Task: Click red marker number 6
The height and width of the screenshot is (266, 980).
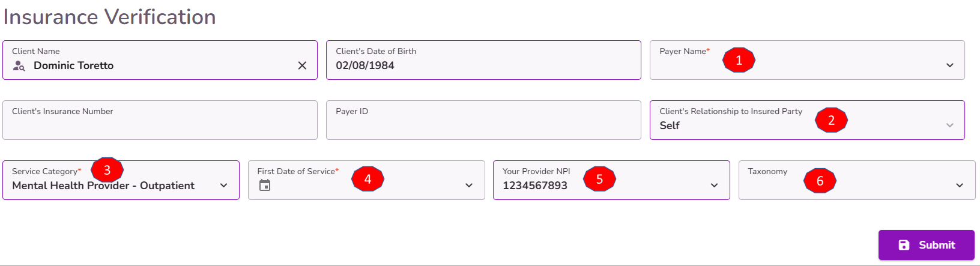Action: coord(820,181)
